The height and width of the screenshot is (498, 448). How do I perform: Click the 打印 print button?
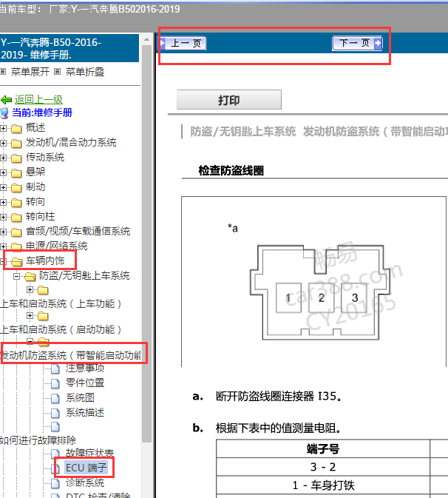coord(228,100)
